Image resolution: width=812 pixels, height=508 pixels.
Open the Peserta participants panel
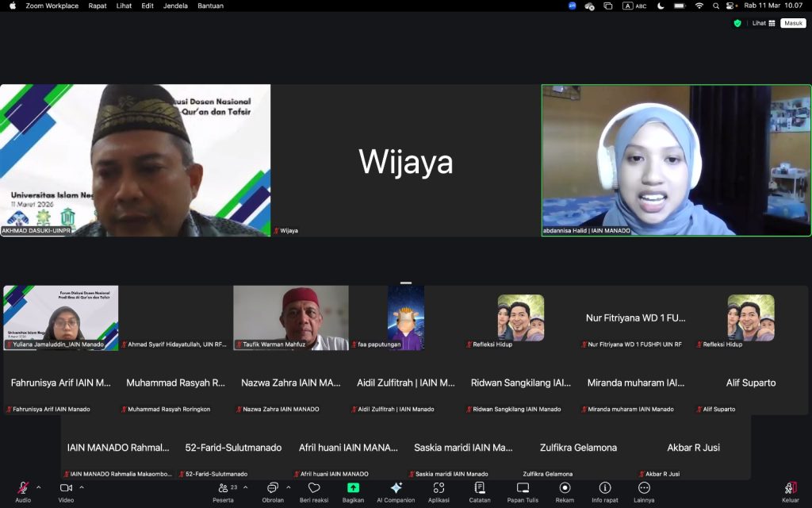pyautogui.click(x=223, y=488)
